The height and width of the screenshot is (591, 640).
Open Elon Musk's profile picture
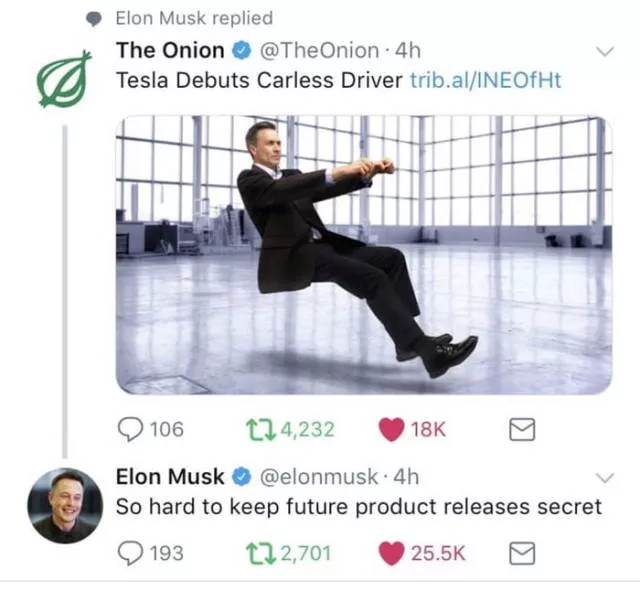coord(65,505)
